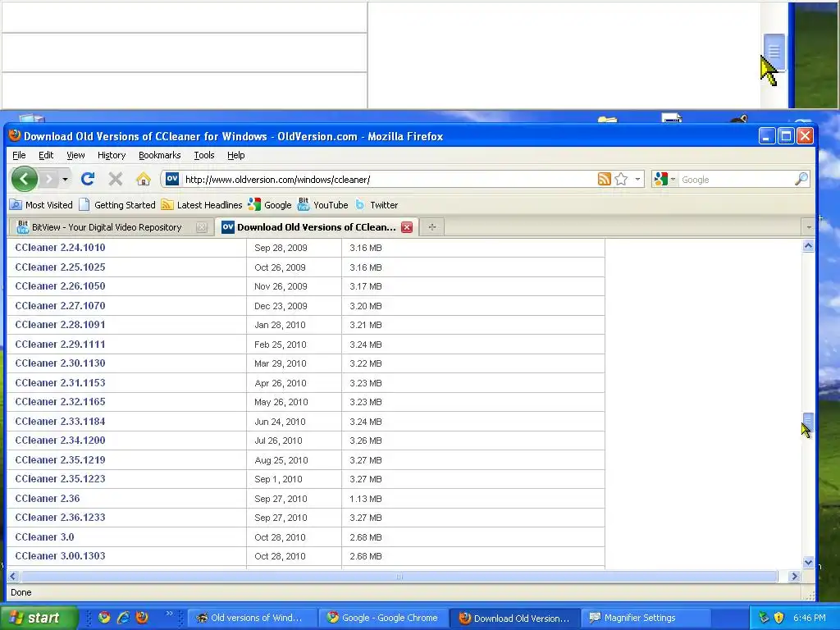Image resolution: width=840 pixels, height=630 pixels.
Task: Open the Edit menu
Action: [46, 155]
